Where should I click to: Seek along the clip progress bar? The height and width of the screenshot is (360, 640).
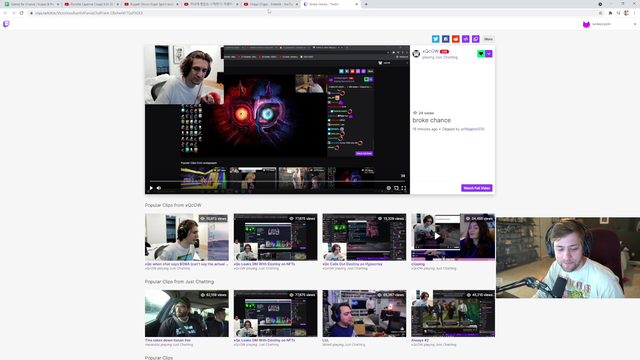[277, 181]
